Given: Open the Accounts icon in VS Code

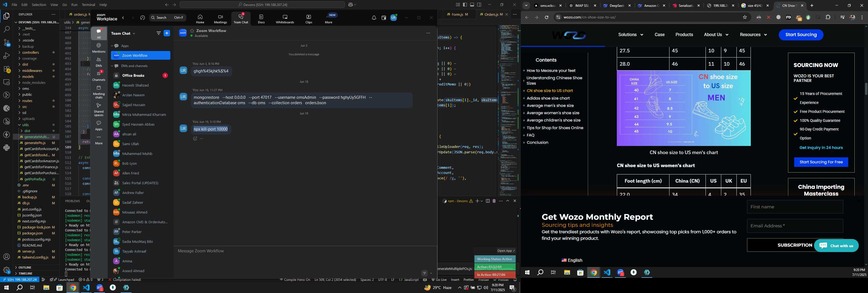Looking at the screenshot, I should pos(7,257).
